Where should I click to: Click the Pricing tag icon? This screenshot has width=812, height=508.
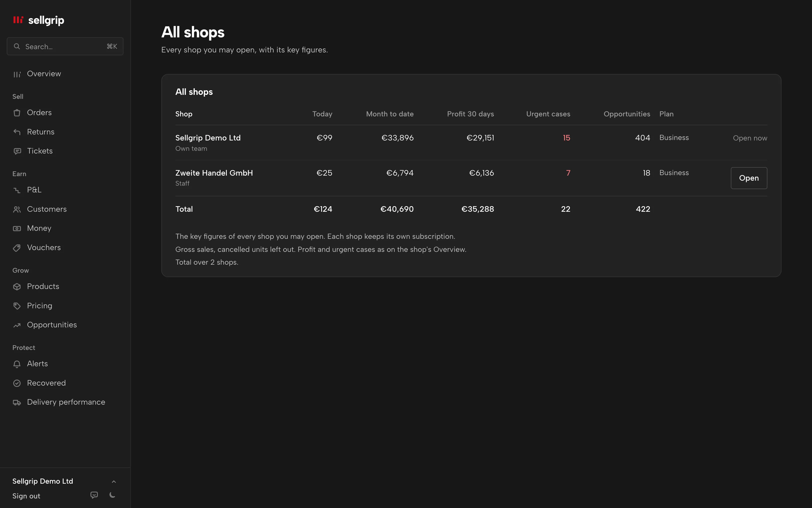coord(17,306)
